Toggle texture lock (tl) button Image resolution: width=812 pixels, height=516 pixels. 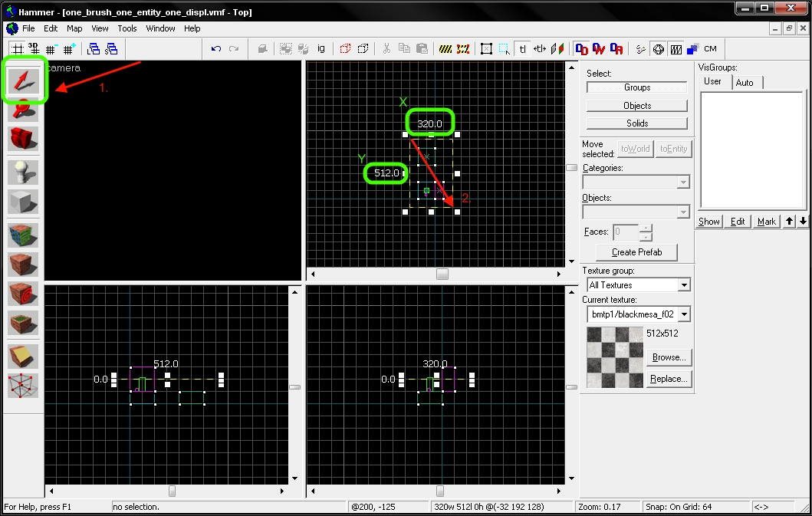(x=523, y=49)
